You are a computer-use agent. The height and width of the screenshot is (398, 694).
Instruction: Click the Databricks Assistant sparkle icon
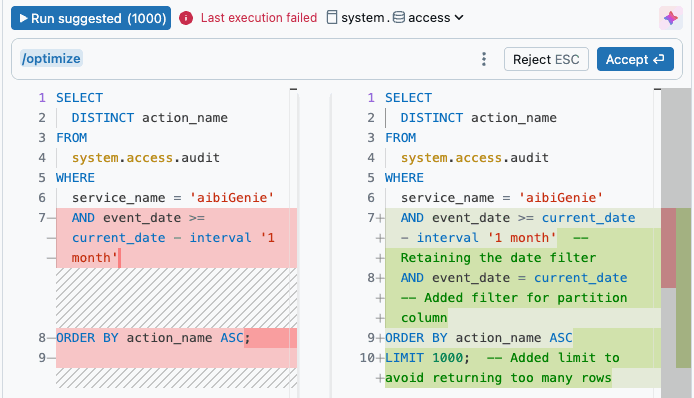[671, 18]
